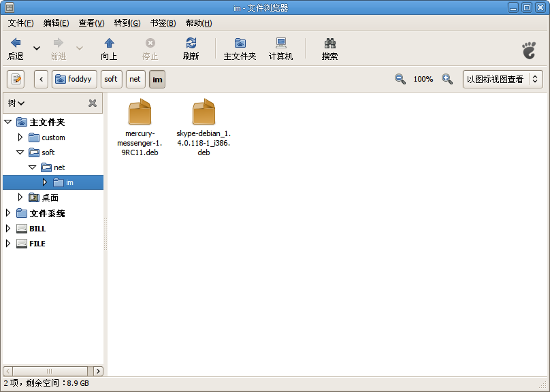This screenshot has height=392, width=550.
Task: Expand the FILE drive node
Action: pyautogui.click(x=8, y=244)
